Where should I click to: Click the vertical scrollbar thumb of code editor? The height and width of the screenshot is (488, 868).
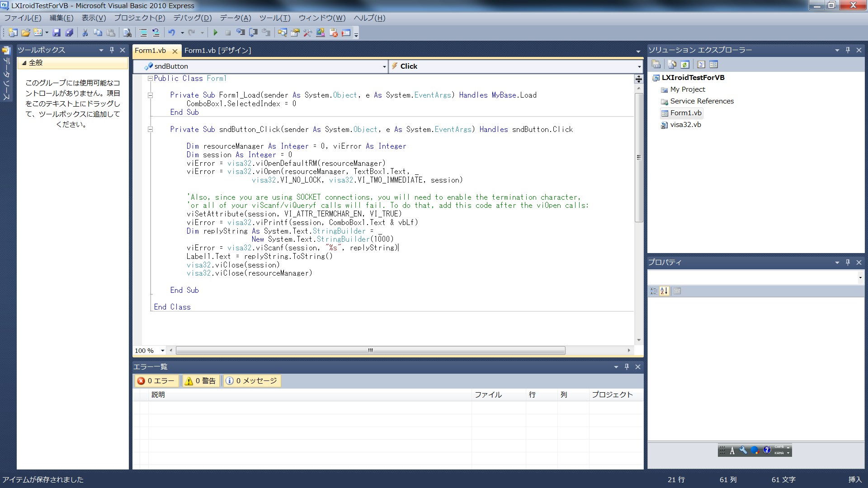[x=639, y=157]
